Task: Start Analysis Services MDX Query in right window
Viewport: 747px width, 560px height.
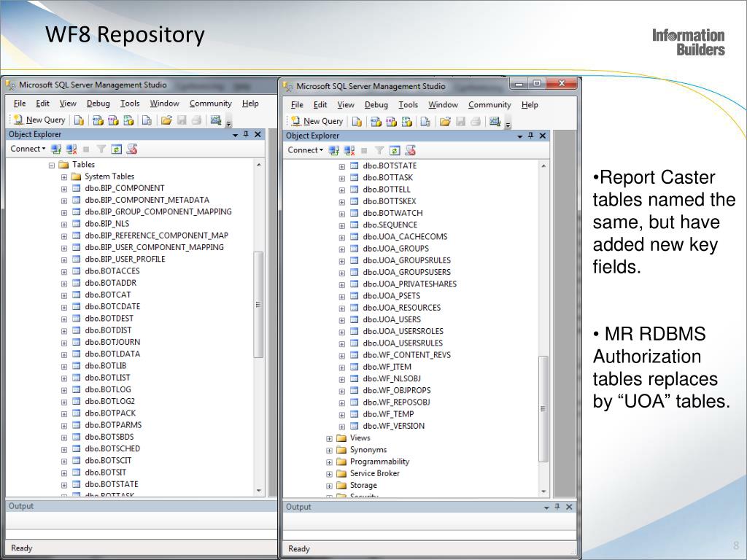Action: [376, 122]
